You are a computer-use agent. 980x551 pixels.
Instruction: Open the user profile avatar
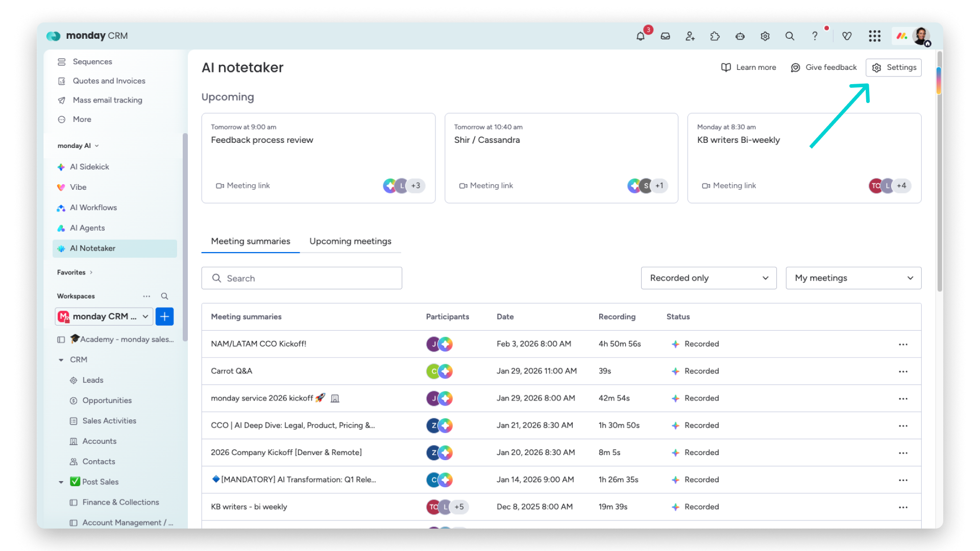click(x=921, y=36)
